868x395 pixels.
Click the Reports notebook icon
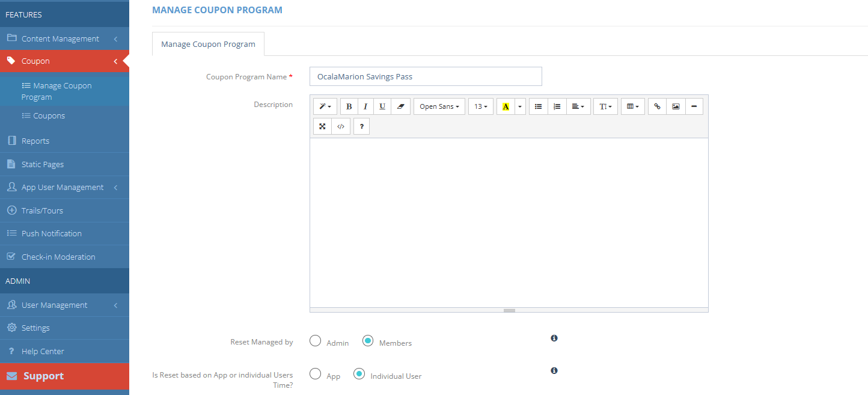(11, 141)
